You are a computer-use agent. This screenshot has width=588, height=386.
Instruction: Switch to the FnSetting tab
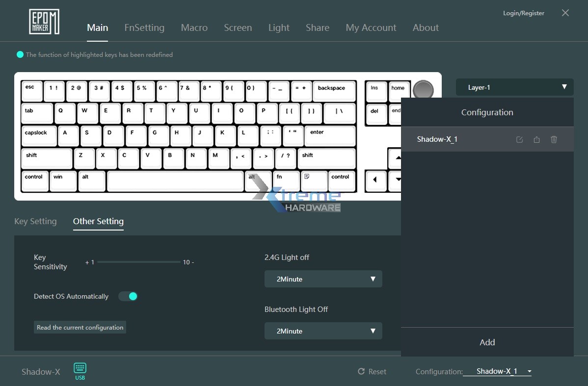pos(144,27)
